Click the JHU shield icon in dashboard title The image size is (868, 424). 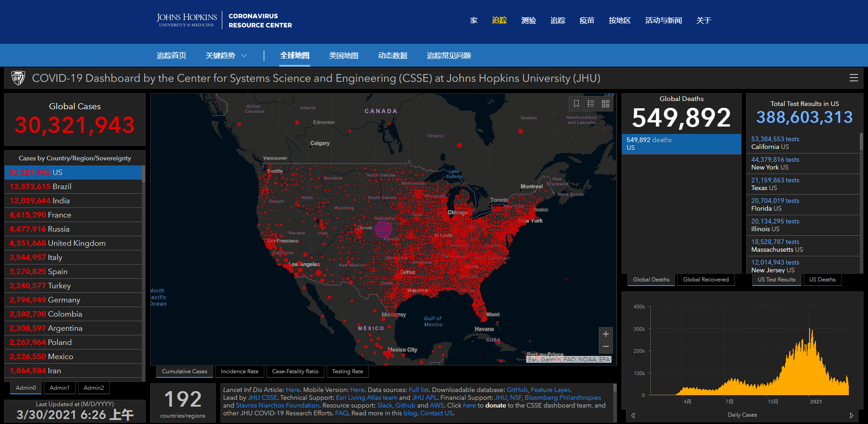click(18, 78)
